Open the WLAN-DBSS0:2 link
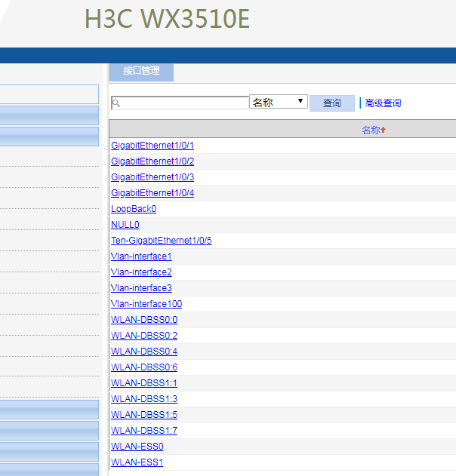 [x=144, y=336]
